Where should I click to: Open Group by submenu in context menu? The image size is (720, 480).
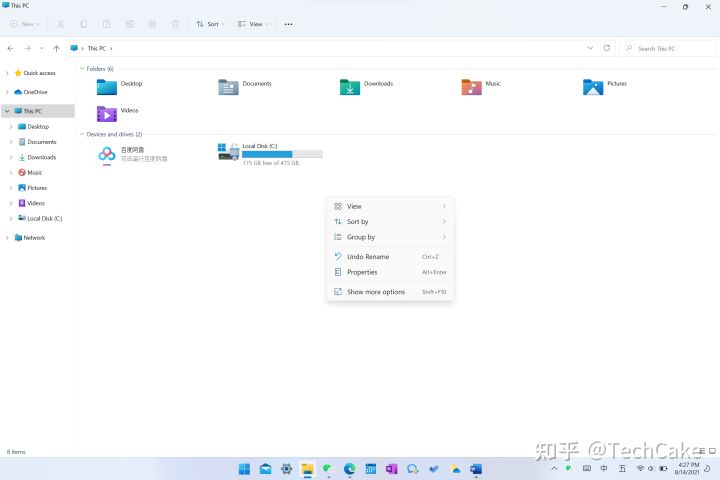[x=390, y=237]
